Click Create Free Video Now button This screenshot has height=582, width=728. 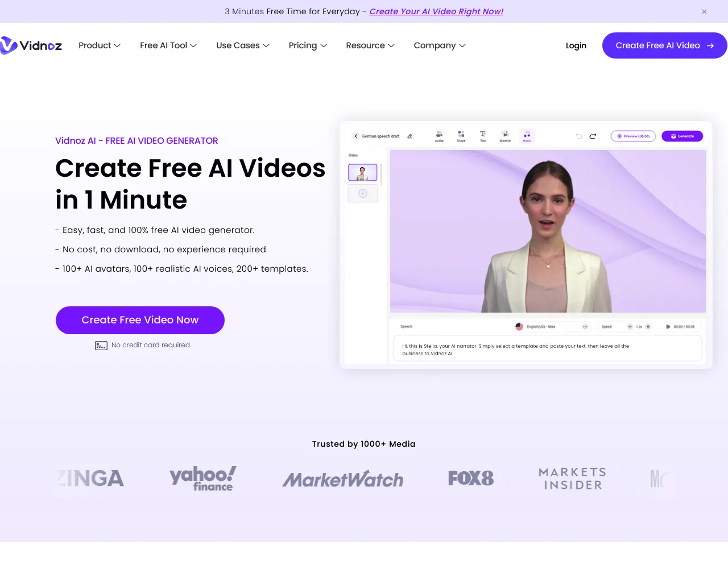click(x=140, y=320)
